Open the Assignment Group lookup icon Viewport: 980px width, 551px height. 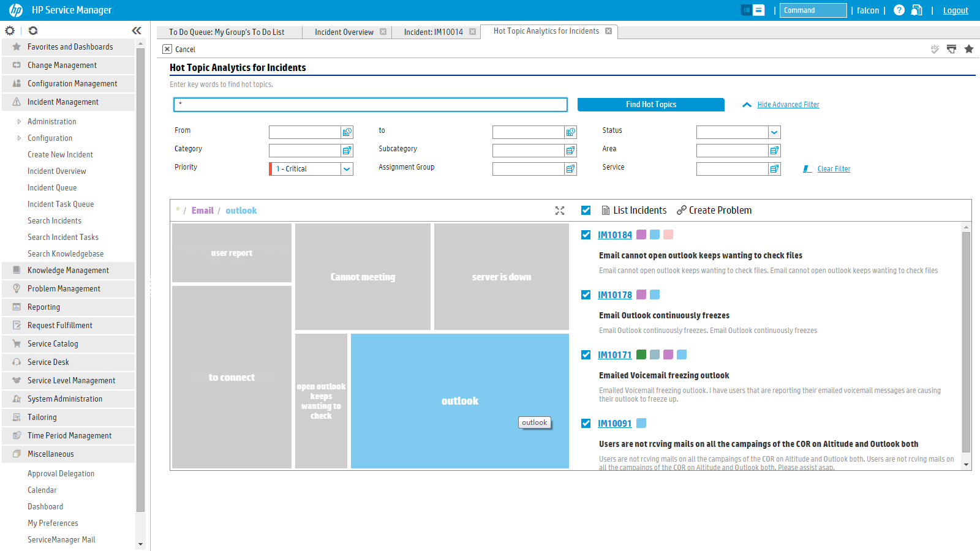571,169
